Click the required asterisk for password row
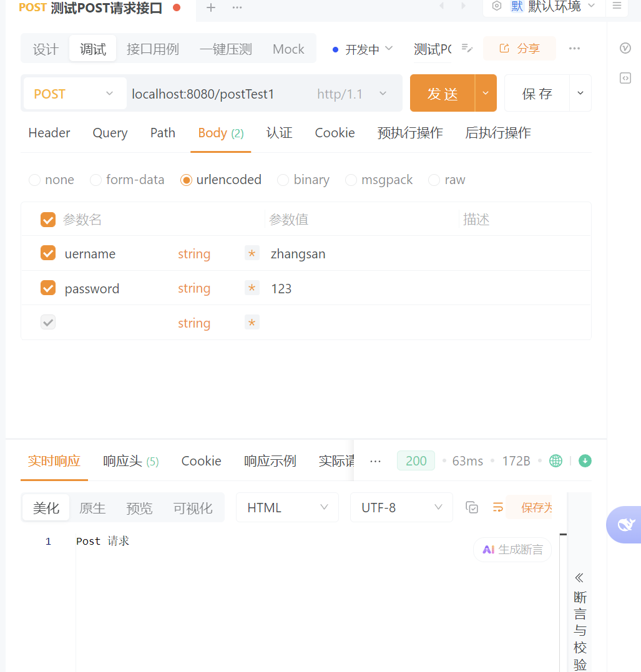 coord(252,288)
